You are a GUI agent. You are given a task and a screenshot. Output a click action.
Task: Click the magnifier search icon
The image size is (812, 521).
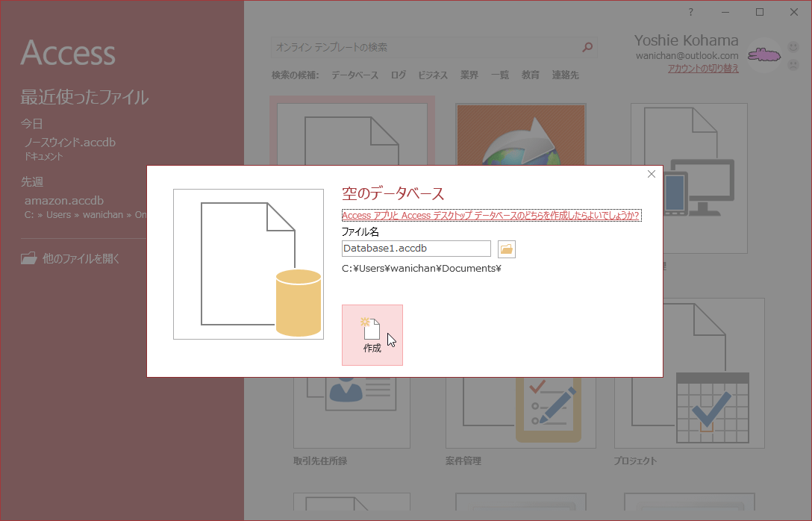coord(588,47)
